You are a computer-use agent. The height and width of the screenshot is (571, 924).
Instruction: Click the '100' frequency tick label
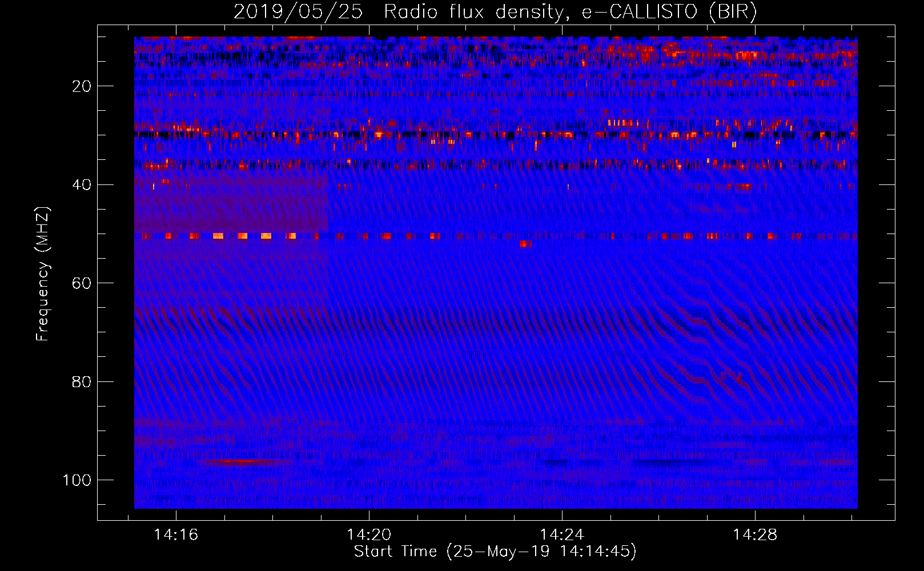click(x=77, y=480)
